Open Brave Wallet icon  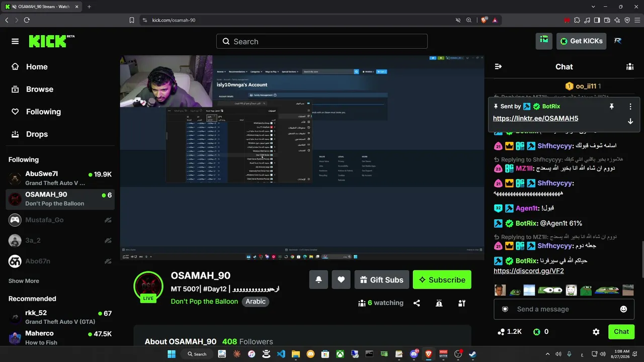pos(607,20)
